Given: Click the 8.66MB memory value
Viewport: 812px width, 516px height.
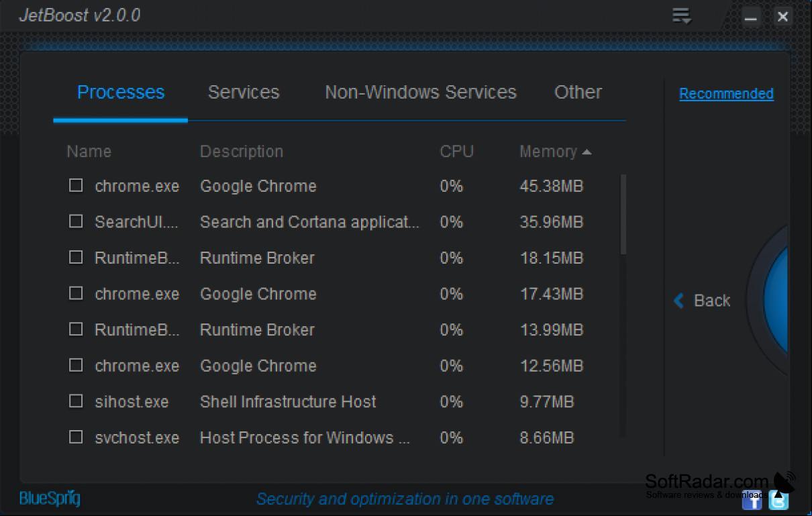Looking at the screenshot, I should point(547,438).
